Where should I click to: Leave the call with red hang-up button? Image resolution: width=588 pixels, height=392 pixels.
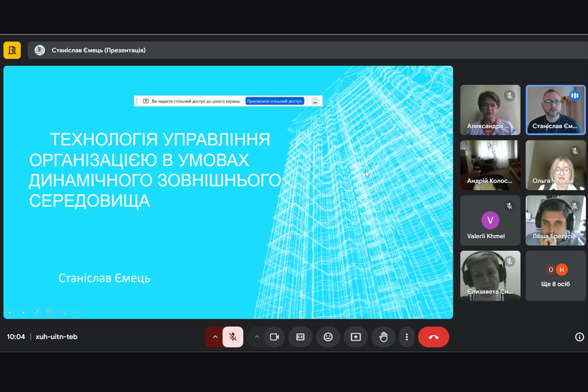[433, 337]
